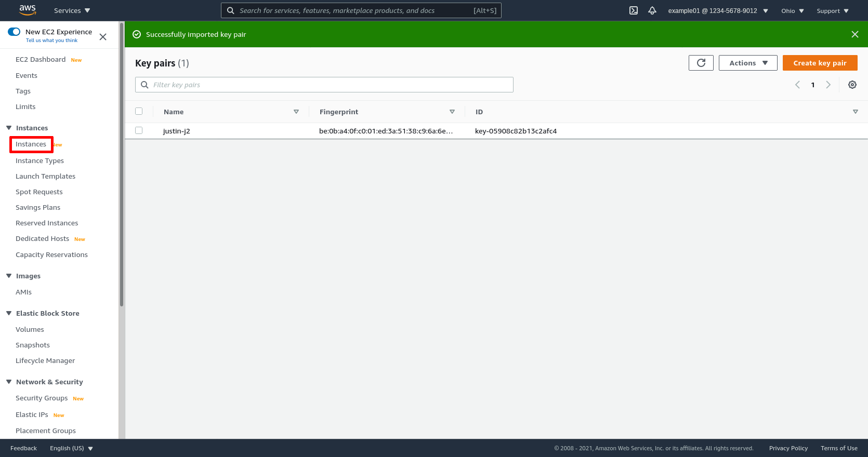The width and height of the screenshot is (868, 457).
Task: Refresh the key pairs list
Action: point(701,63)
